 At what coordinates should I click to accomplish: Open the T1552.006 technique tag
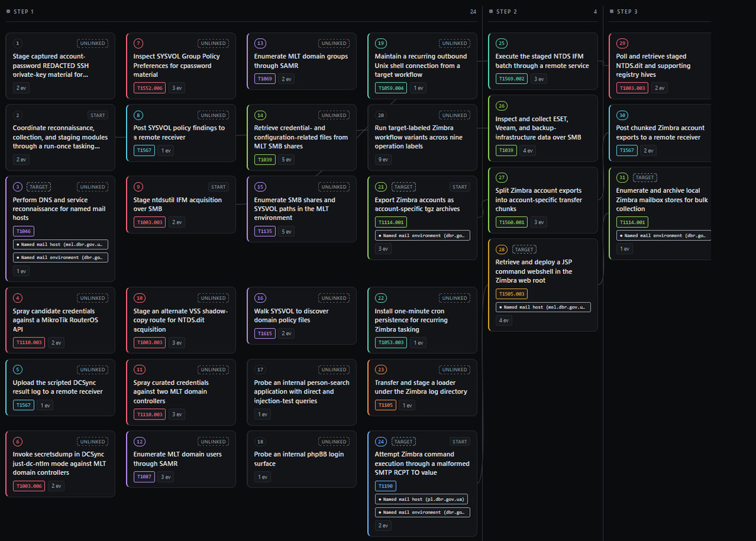coord(149,88)
